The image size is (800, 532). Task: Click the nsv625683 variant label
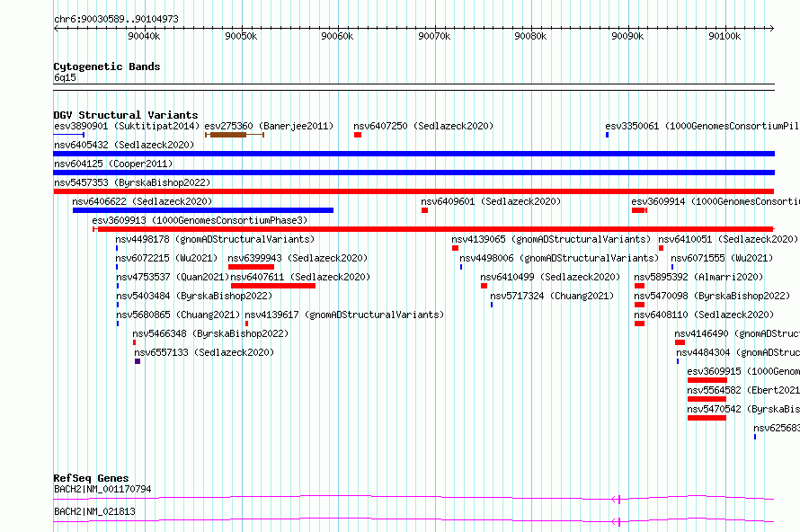(x=777, y=428)
